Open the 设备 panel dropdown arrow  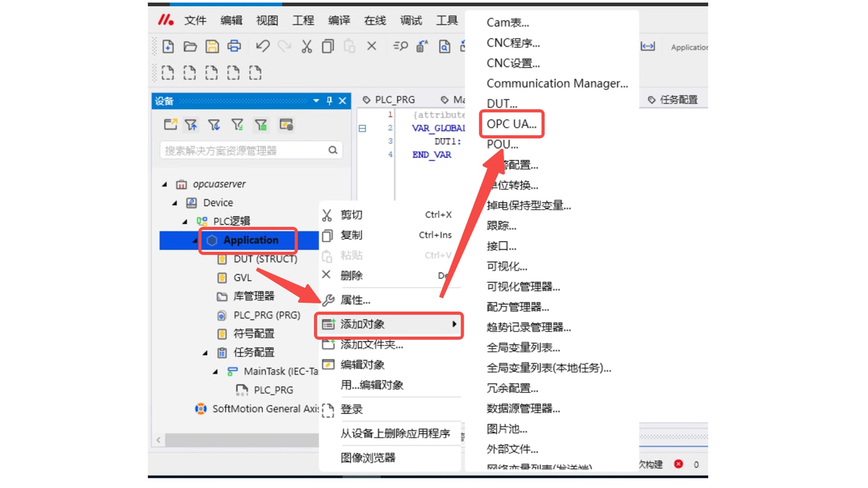coord(316,101)
